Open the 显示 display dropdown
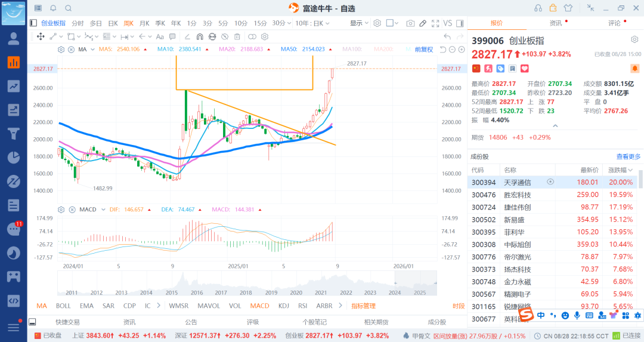Image resolution: width=644 pixels, height=342 pixels. pos(359,23)
